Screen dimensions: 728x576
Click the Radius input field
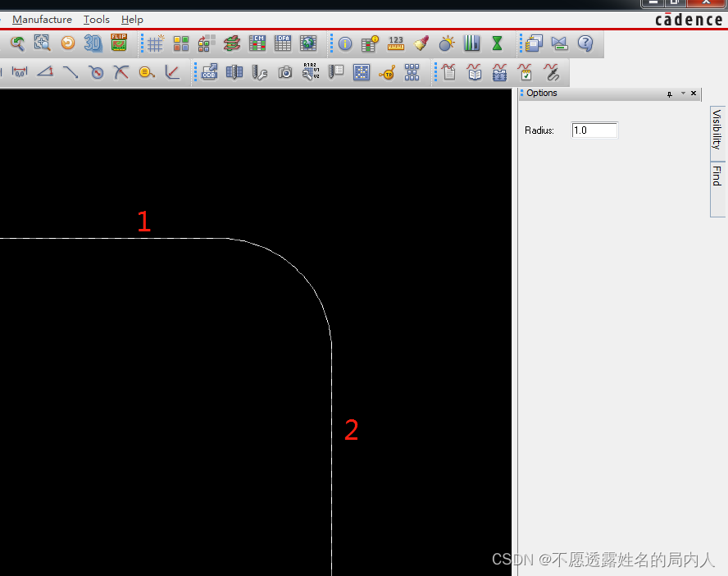pyautogui.click(x=594, y=130)
